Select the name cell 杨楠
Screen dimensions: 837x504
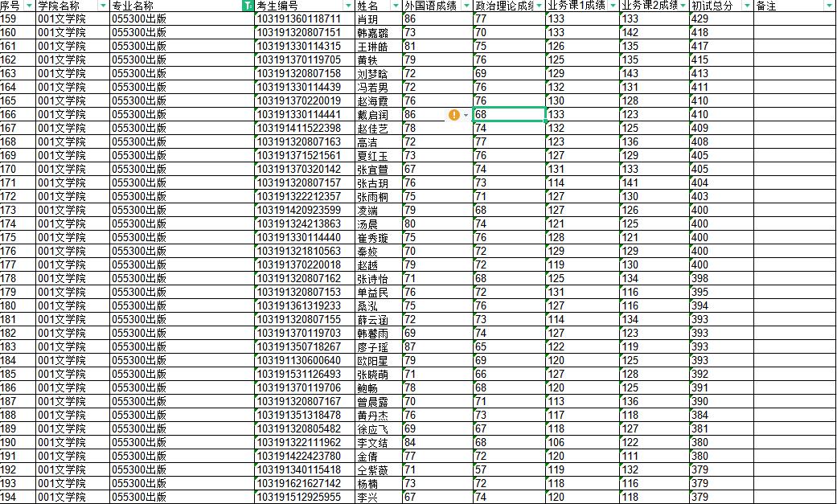tap(379, 484)
